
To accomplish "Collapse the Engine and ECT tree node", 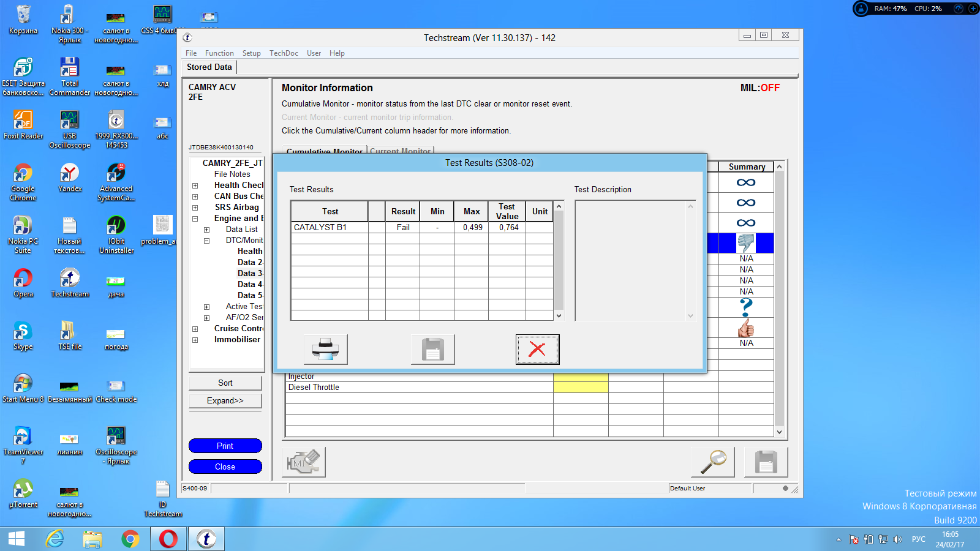I will coord(195,219).
